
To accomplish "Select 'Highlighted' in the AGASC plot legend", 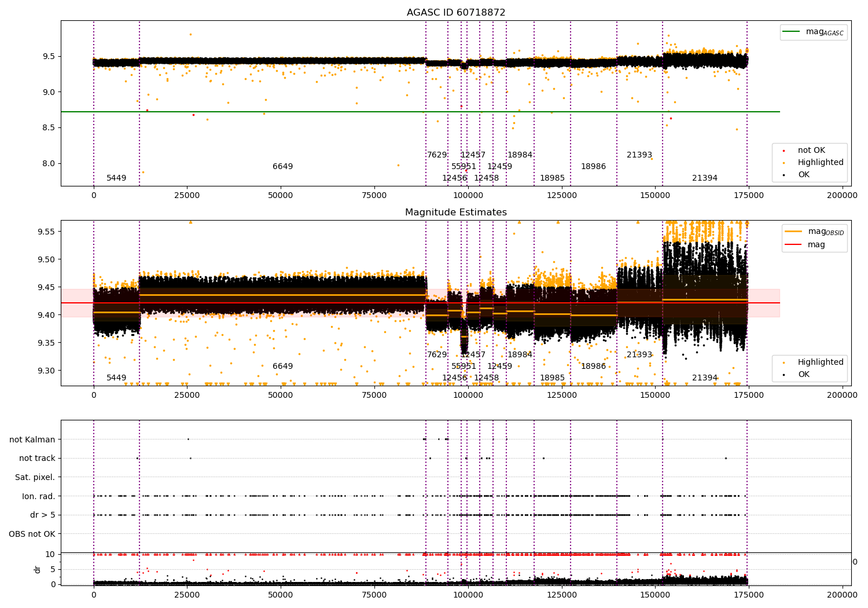I will click(x=821, y=162).
